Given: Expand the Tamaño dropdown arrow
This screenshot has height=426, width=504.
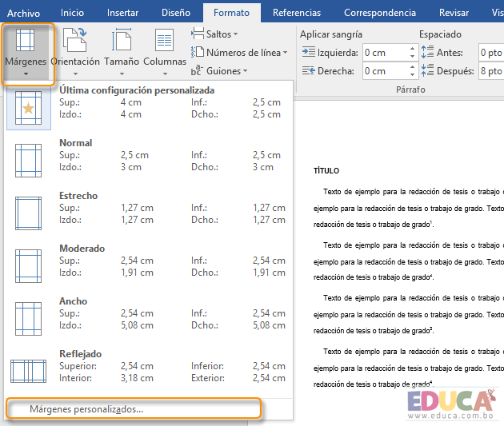Looking at the screenshot, I should click(x=122, y=74).
